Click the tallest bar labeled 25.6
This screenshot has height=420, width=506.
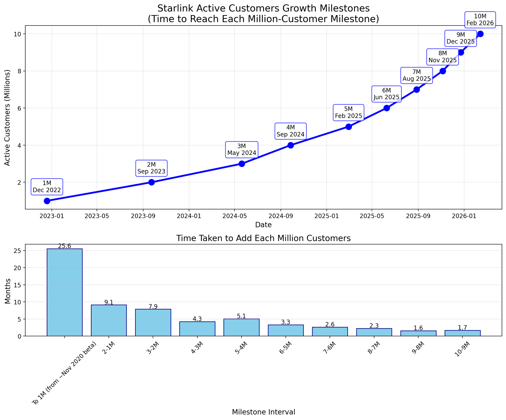(65, 292)
